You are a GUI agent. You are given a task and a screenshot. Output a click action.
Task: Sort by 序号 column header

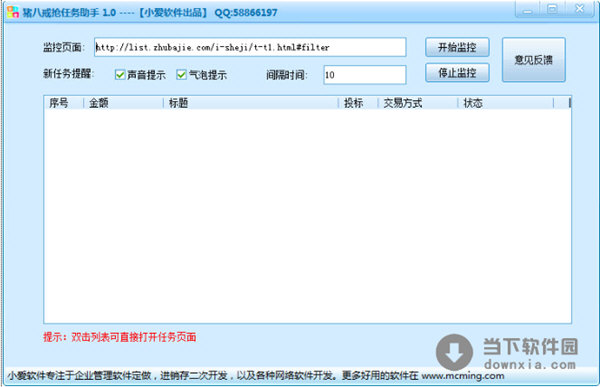64,103
